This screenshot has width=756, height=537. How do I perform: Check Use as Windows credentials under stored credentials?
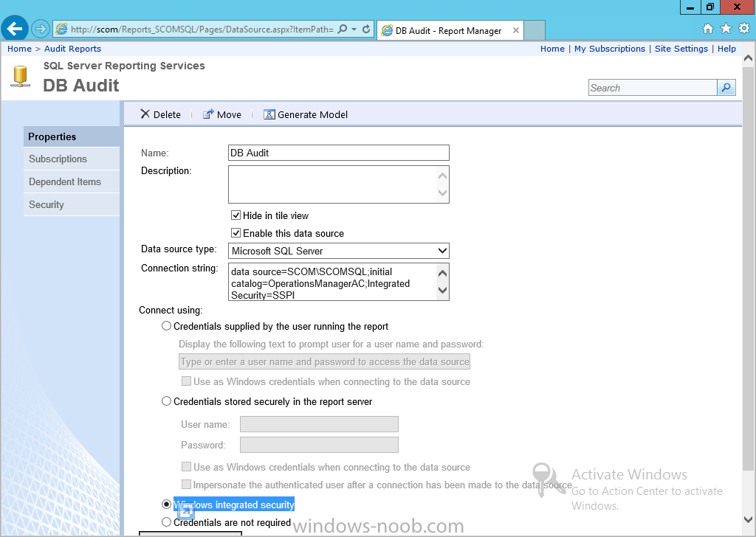click(x=186, y=467)
